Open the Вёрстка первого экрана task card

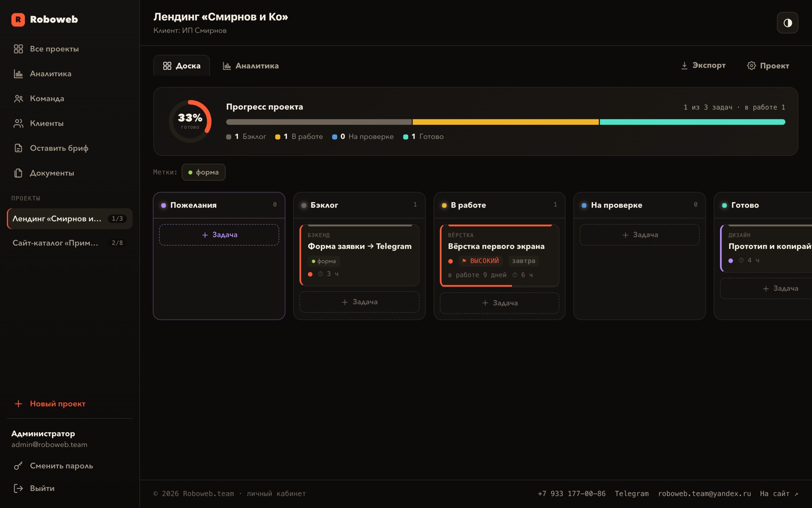[x=499, y=256]
